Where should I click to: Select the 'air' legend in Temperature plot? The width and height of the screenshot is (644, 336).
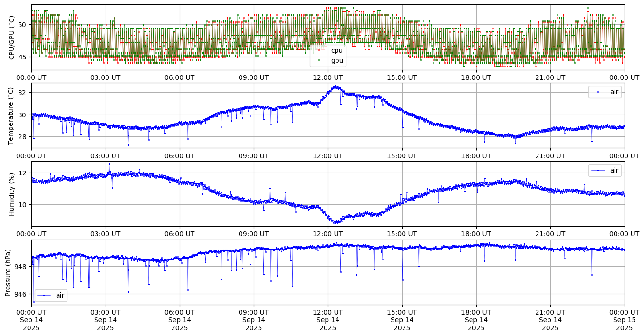click(605, 92)
